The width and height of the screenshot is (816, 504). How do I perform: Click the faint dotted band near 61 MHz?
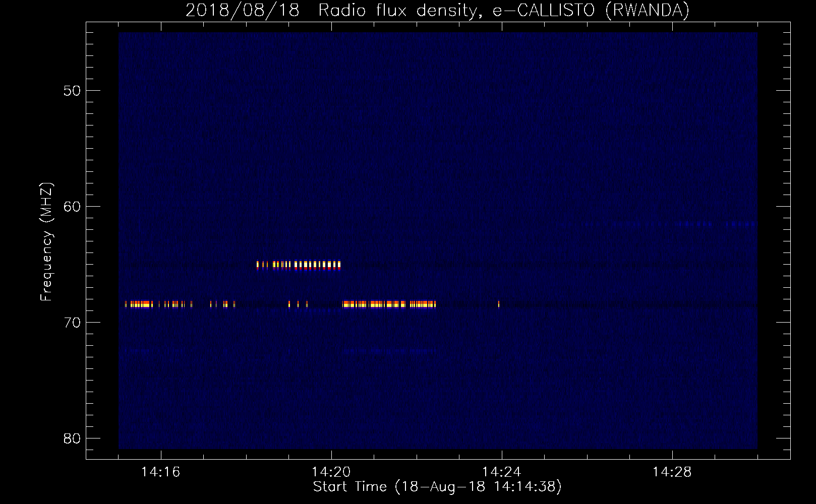click(x=683, y=224)
